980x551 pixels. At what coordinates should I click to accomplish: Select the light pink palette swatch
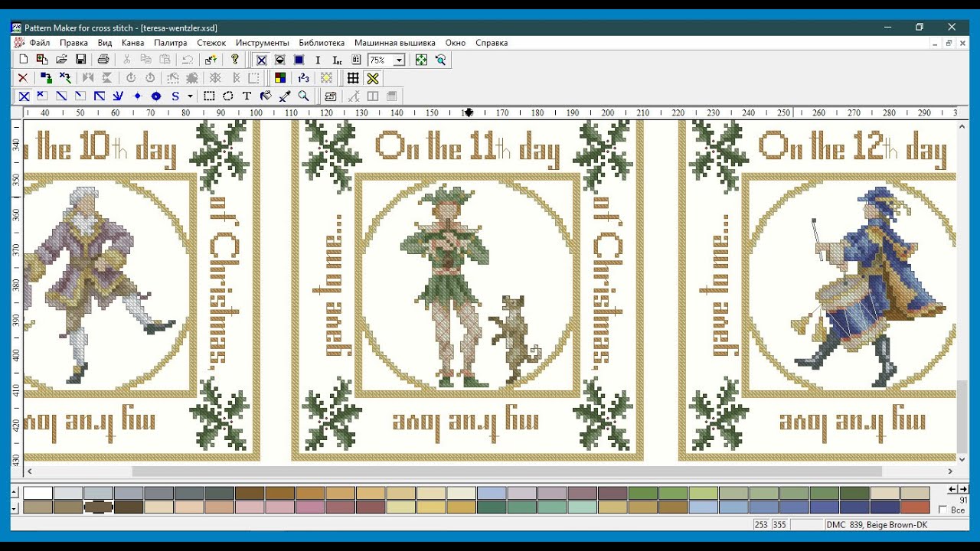(x=250, y=507)
